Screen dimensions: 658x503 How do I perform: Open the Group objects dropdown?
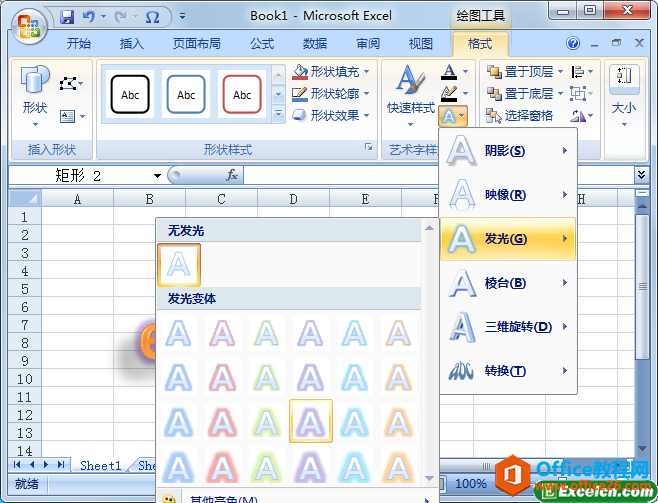[581, 93]
